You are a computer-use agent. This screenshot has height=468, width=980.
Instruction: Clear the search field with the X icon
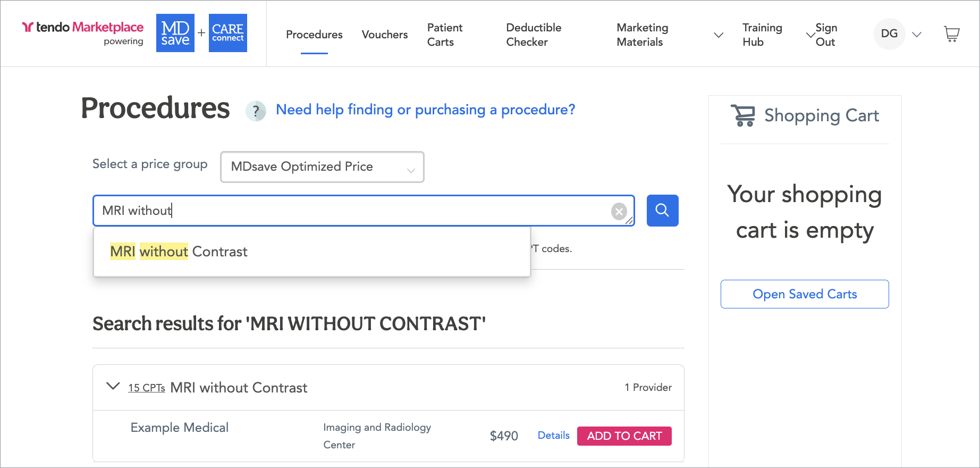click(x=619, y=212)
